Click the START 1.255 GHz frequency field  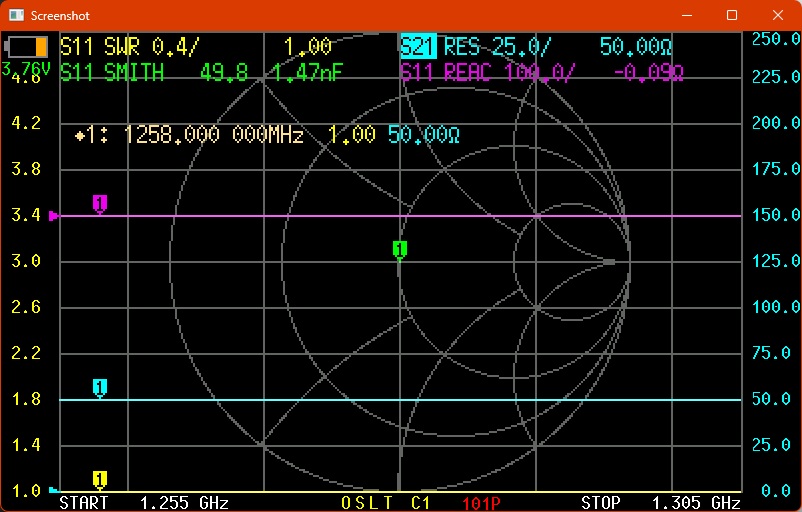(x=144, y=502)
